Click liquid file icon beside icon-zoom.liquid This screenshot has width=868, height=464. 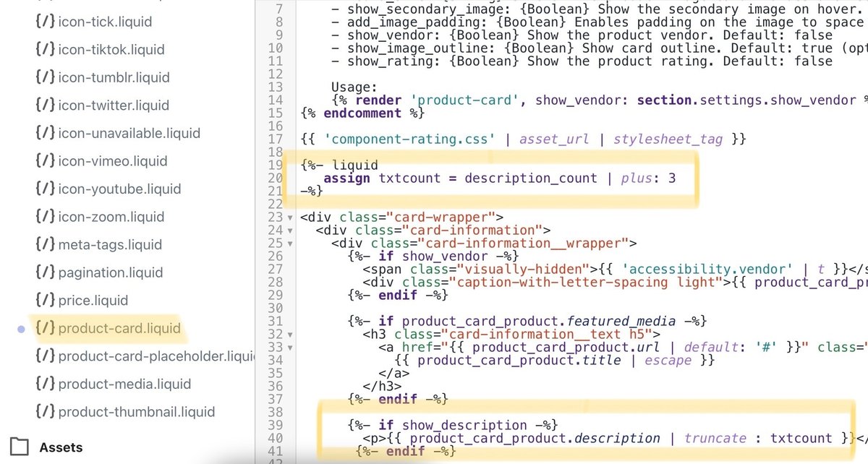pyautogui.click(x=44, y=217)
